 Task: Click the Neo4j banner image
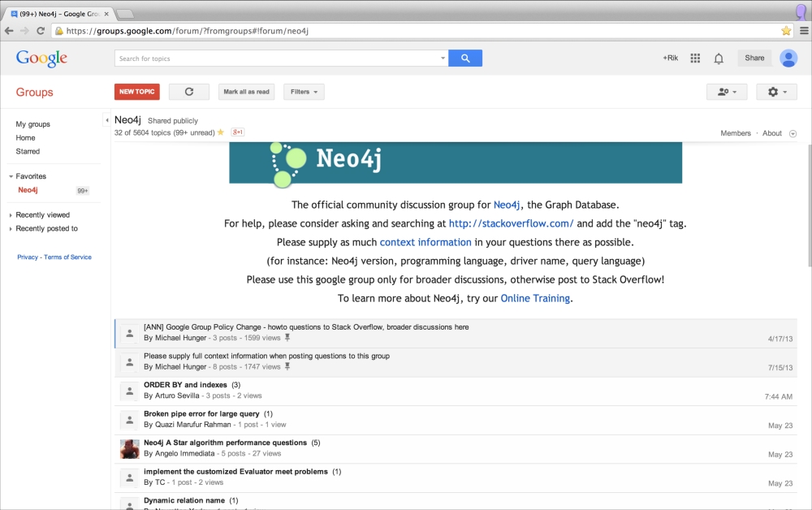[456, 162]
